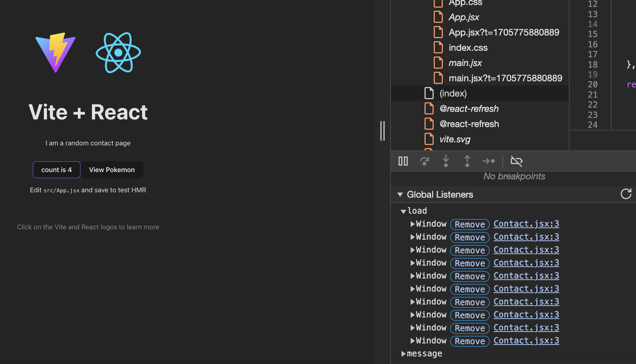The width and height of the screenshot is (636, 364).
Task: Click the 'No breakpoints' text
Action: click(x=514, y=176)
